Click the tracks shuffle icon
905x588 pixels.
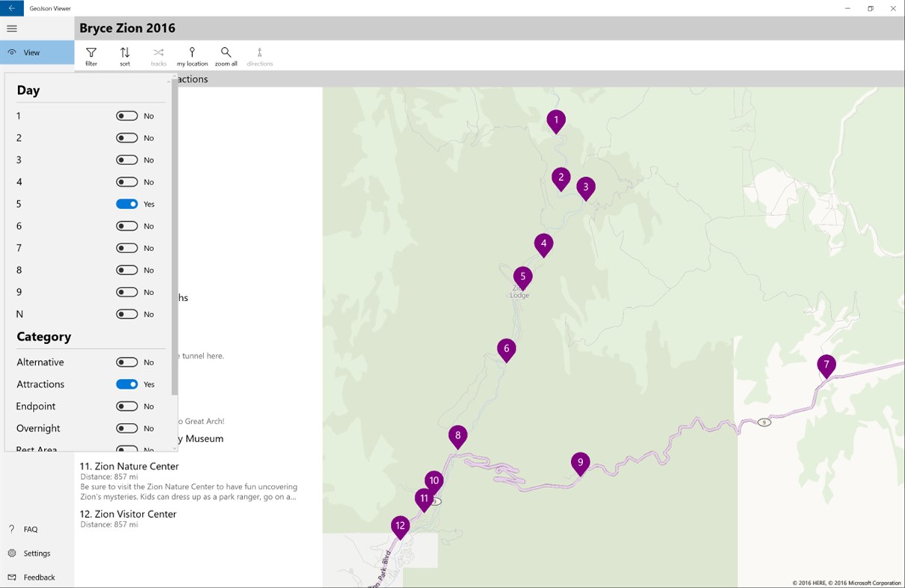pyautogui.click(x=158, y=52)
